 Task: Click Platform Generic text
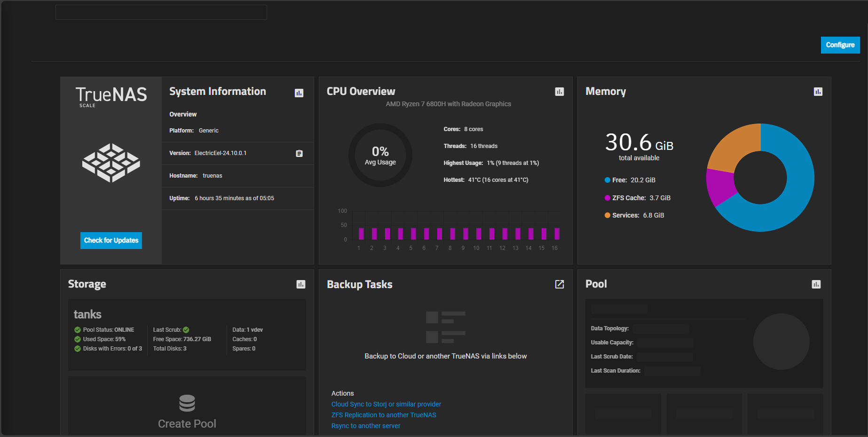point(194,131)
